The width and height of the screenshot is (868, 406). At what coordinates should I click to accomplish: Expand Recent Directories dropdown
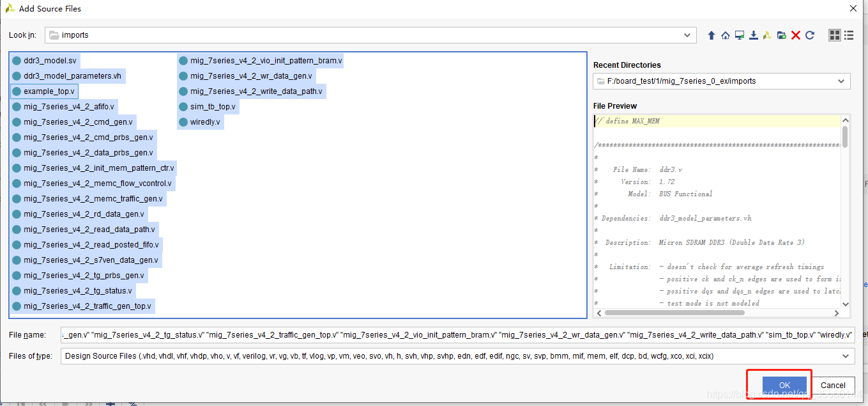pos(842,81)
